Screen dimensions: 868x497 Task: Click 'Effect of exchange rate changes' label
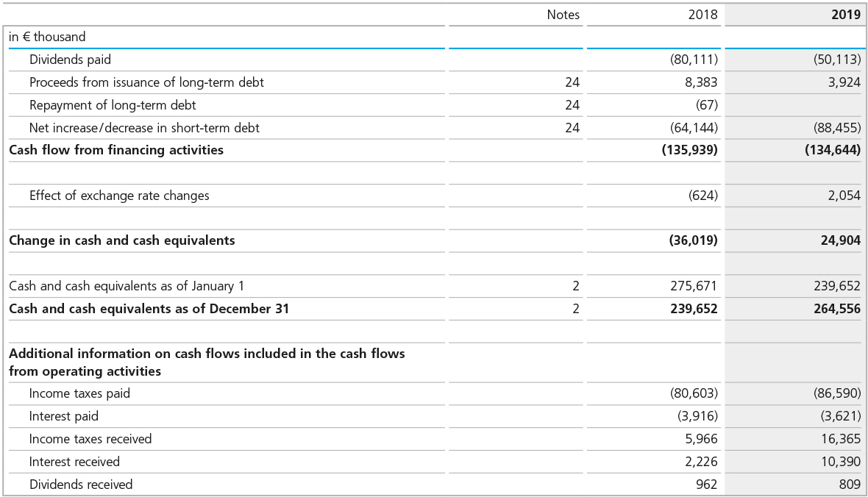click(x=119, y=196)
